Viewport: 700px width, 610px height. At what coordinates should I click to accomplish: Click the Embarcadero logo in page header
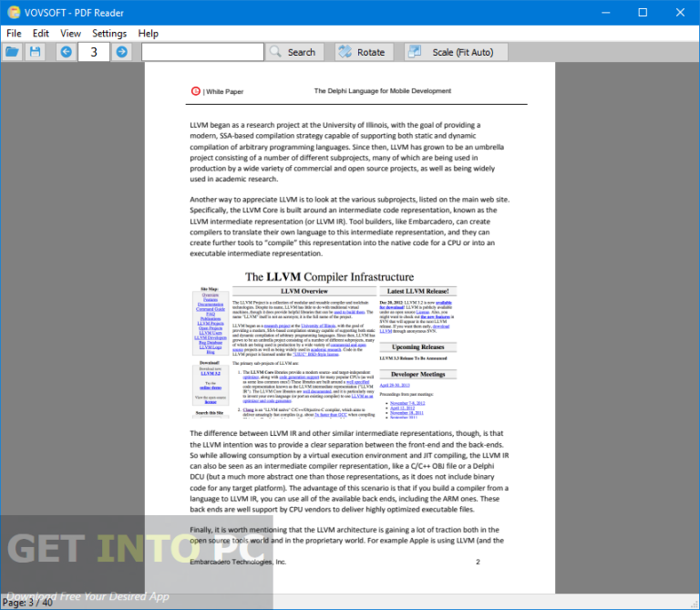(196, 91)
